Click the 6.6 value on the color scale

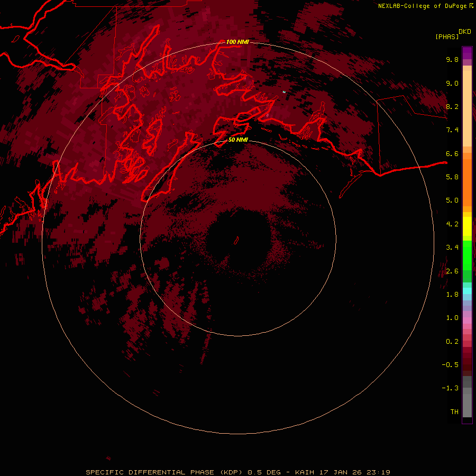pyautogui.click(x=452, y=153)
